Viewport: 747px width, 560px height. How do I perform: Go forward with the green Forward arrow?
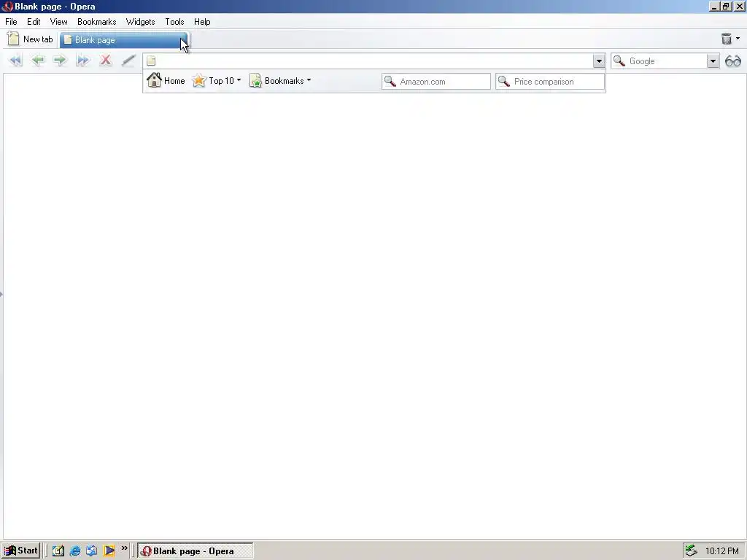pyautogui.click(x=60, y=61)
